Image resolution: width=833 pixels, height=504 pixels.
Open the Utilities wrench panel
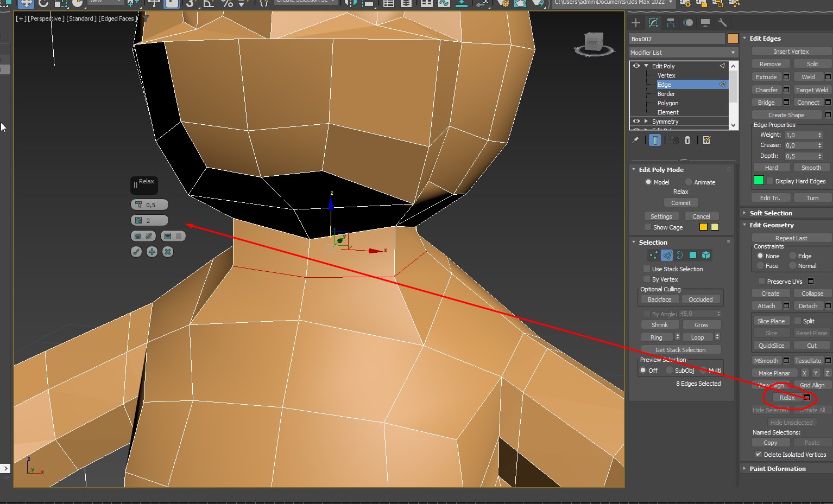pos(722,23)
